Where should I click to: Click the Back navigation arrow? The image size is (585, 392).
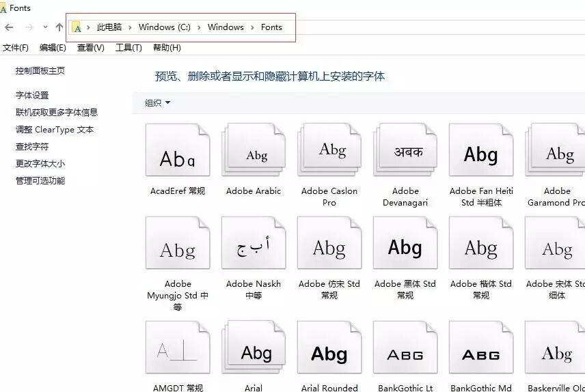tap(10, 27)
